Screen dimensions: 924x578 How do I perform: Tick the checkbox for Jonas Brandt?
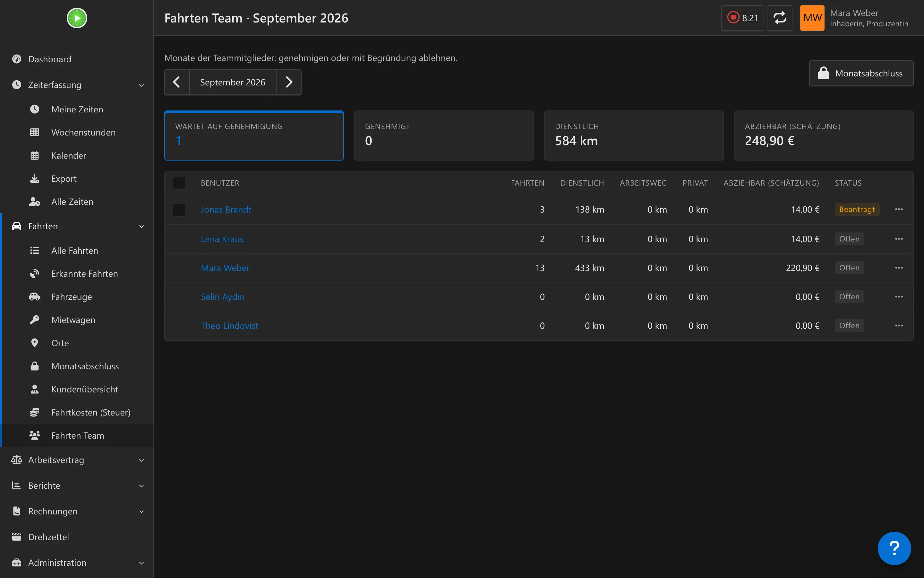click(x=179, y=209)
